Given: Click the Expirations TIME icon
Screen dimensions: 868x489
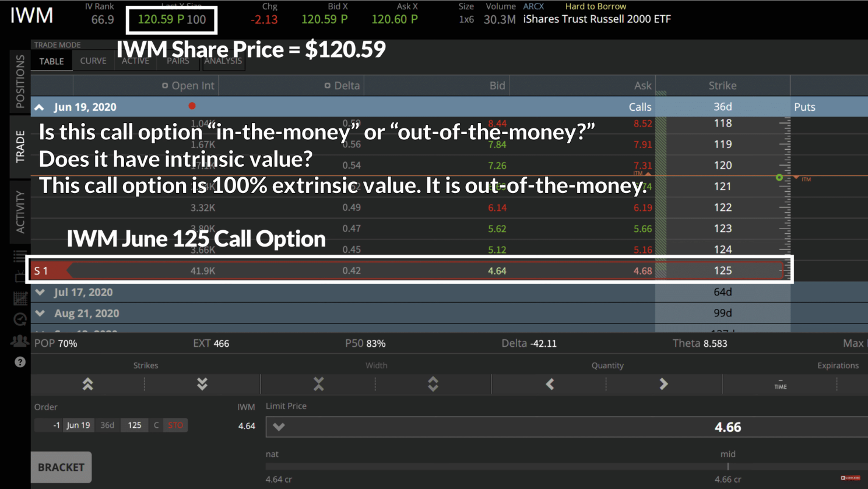Looking at the screenshot, I should [780, 385].
